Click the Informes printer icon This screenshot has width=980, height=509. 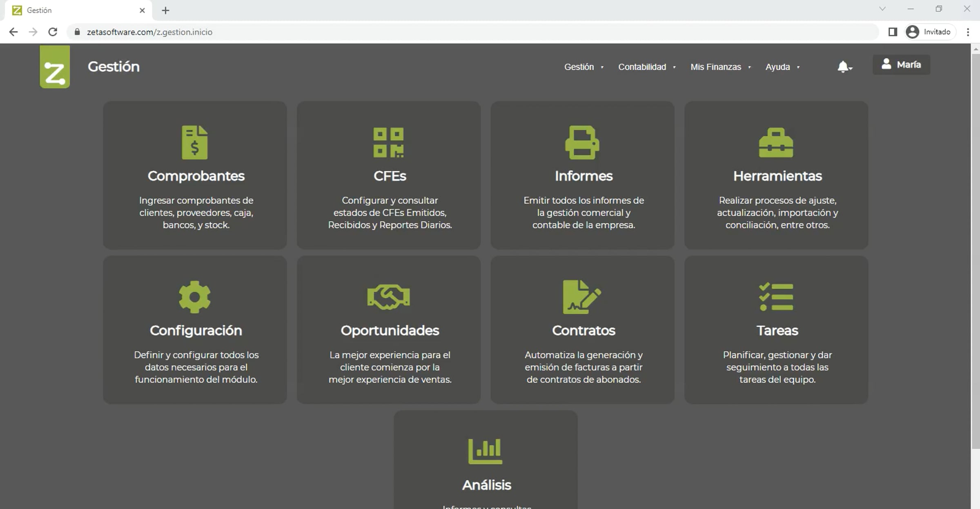coord(582,142)
